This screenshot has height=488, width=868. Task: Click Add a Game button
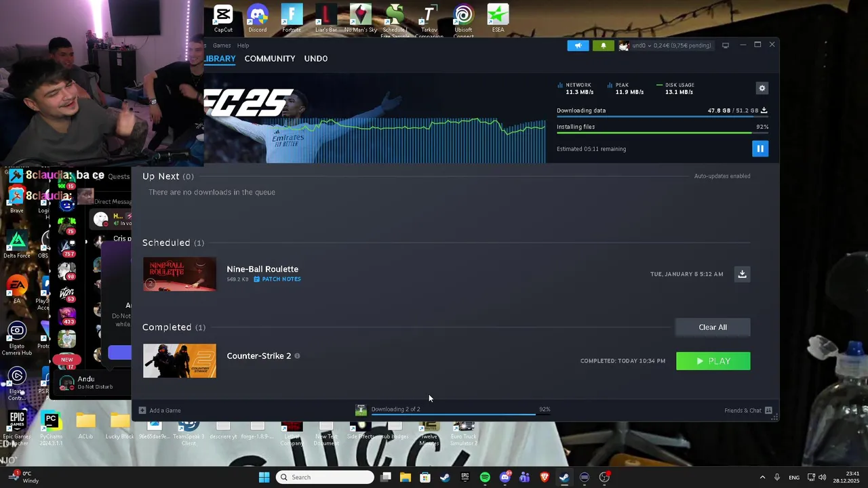click(x=160, y=410)
